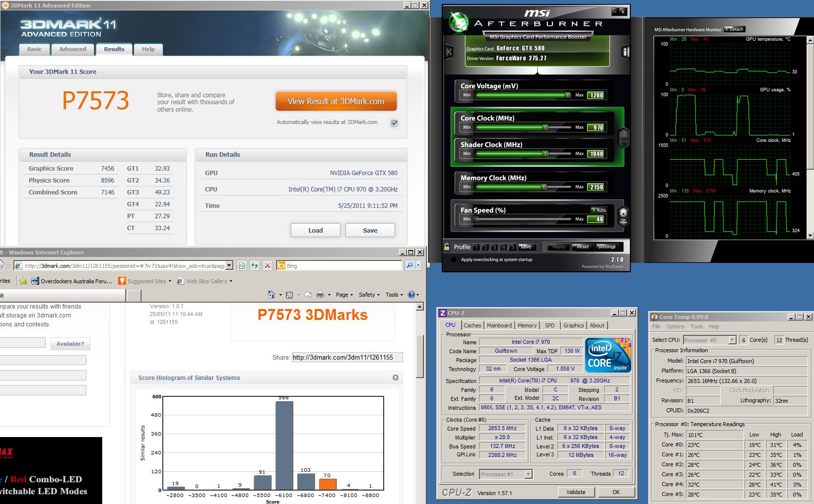Click the IE Print icon
The image size is (814, 504).
[320, 295]
